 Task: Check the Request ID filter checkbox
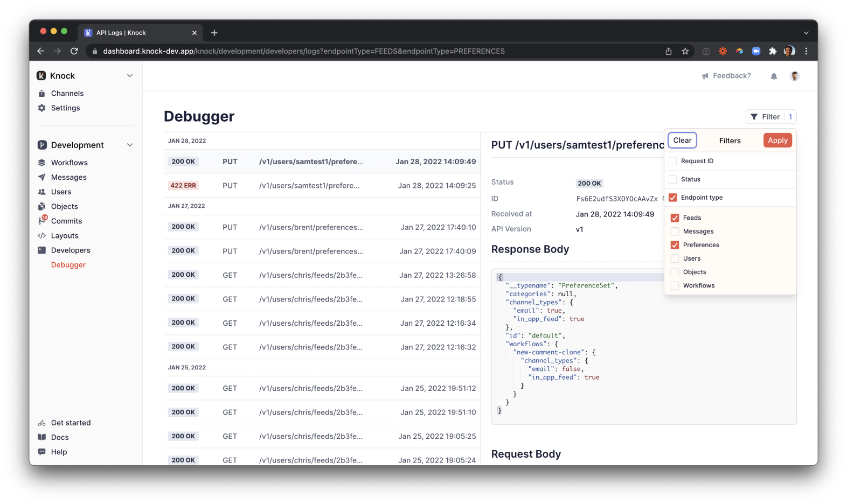(x=673, y=161)
